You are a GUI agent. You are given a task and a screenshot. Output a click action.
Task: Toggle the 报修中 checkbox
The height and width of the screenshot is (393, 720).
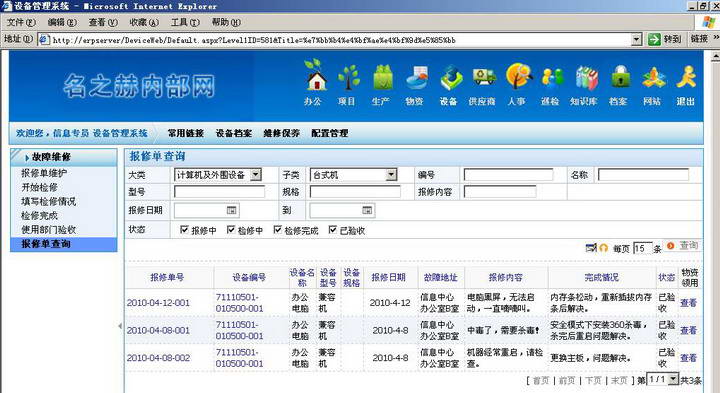pyautogui.click(x=184, y=230)
